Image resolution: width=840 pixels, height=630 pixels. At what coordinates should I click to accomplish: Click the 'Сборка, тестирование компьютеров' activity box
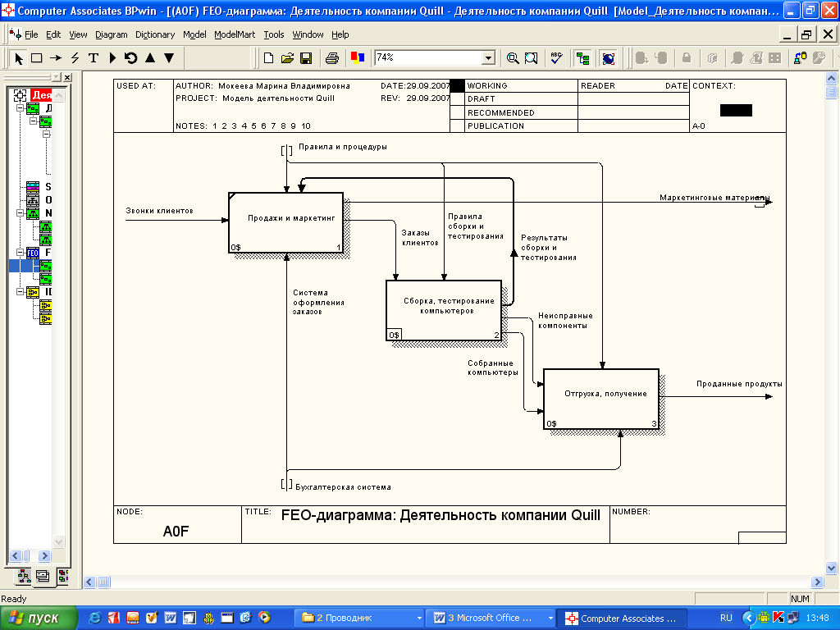point(444,311)
